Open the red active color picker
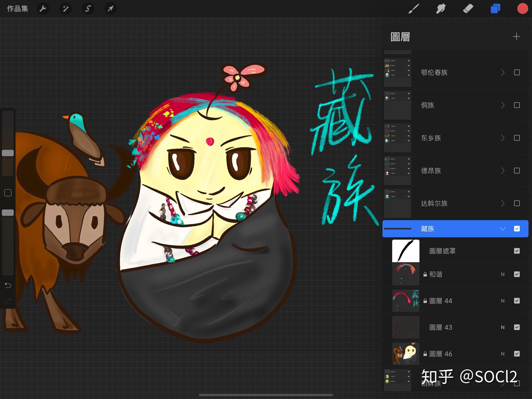532x399 pixels. (522, 9)
